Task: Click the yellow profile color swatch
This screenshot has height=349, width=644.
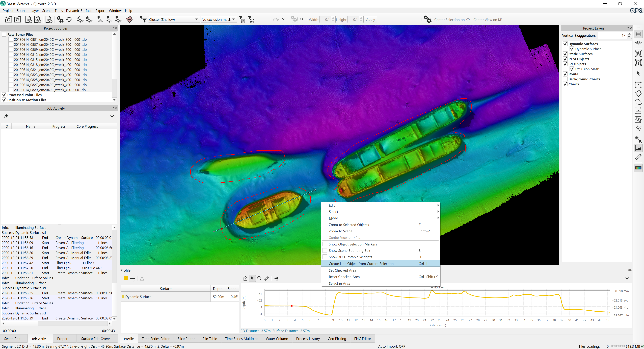Action: coord(125,279)
